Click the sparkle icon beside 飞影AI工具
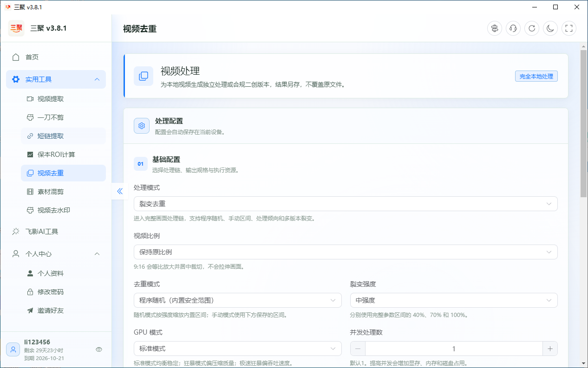 click(x=16, y=232)
